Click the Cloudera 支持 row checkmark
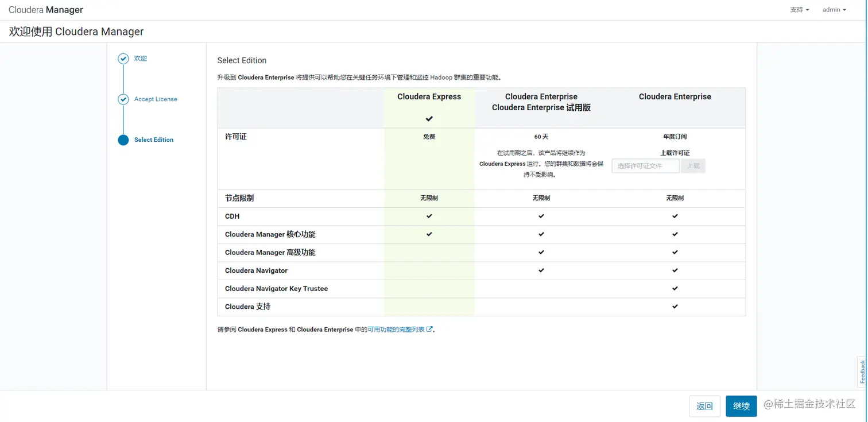Viewport: 868px width, 422px height. point(675,307)
